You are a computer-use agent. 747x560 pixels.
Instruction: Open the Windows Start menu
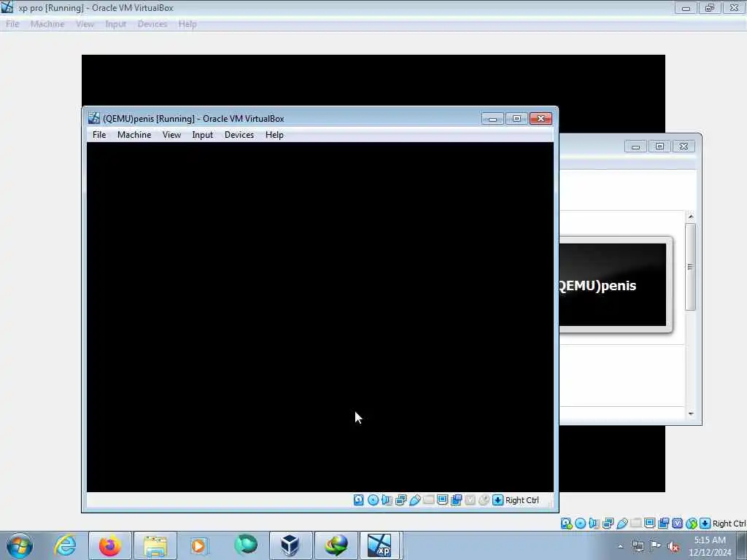(20, 545)
